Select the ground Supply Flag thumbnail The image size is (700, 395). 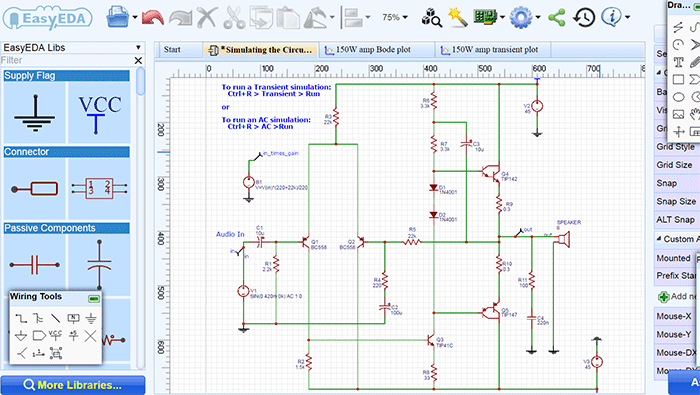(x=35, y=112)
